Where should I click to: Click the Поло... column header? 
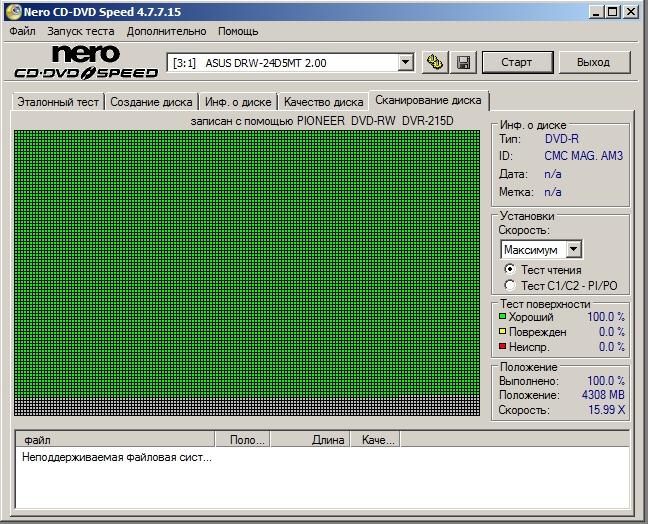click(243, 440)
